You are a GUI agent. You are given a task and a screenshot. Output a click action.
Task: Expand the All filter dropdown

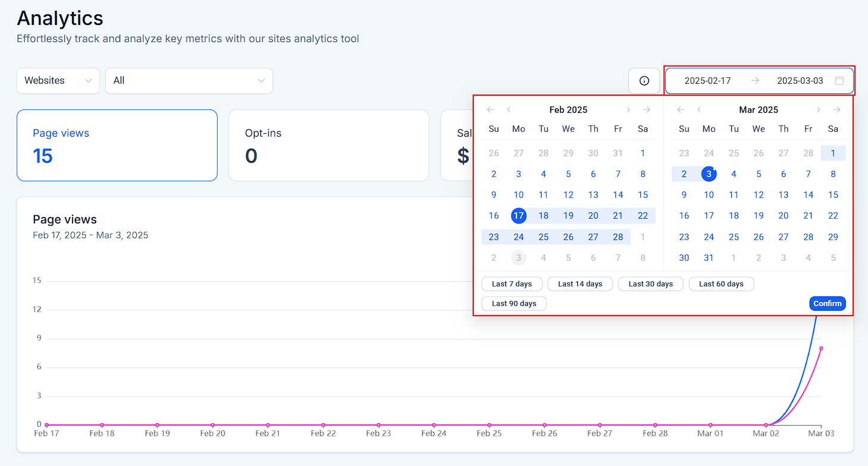pyautogui.click(x=189, y=81)
